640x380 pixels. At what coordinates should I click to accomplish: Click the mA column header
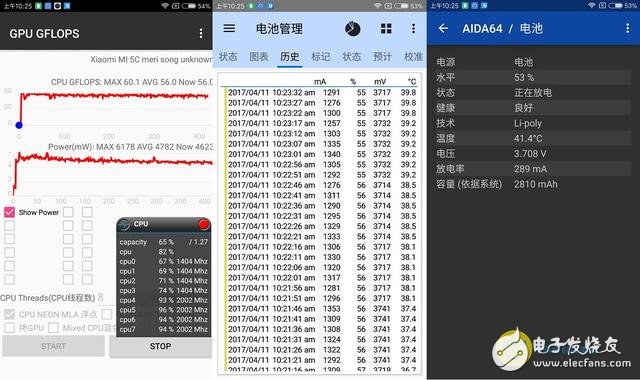(320, 82)
